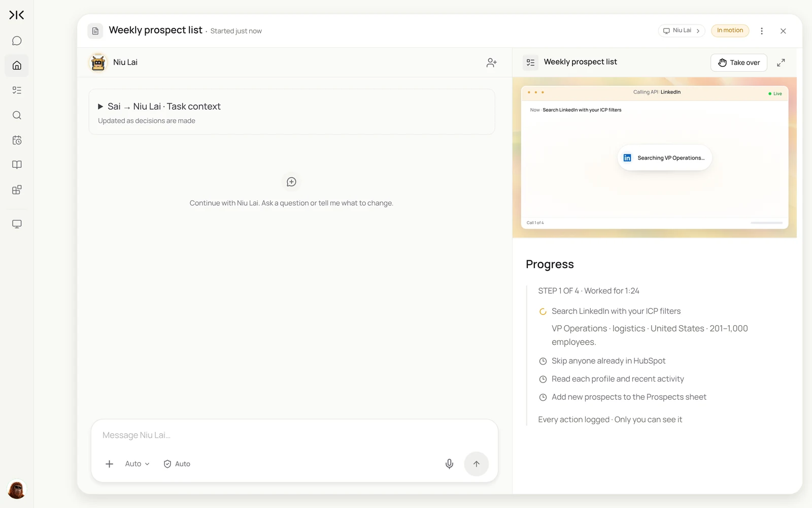
Task: Open the book library sidebar icon
Action: click(x=17, y=165)
